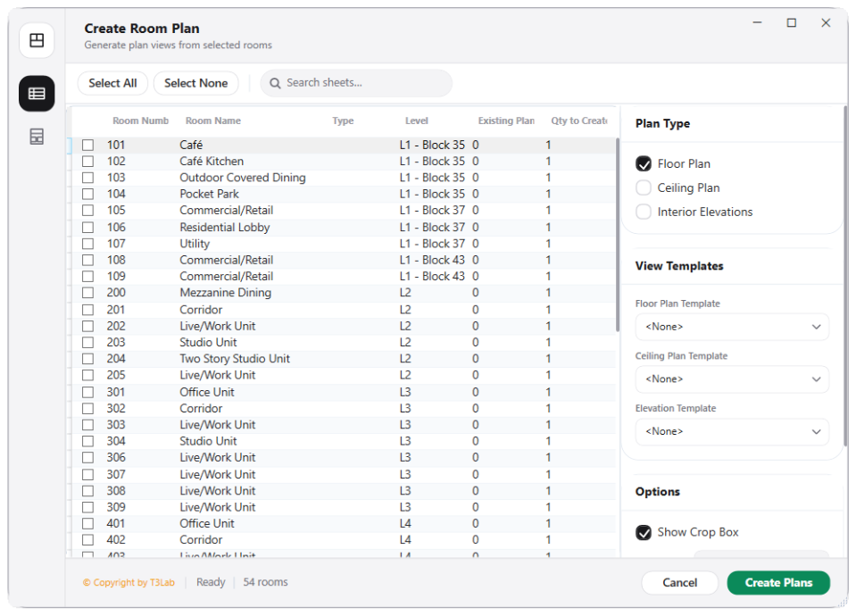
Task: Open the Ceiling Plan Template dropdown
Action: pos(732,379)
